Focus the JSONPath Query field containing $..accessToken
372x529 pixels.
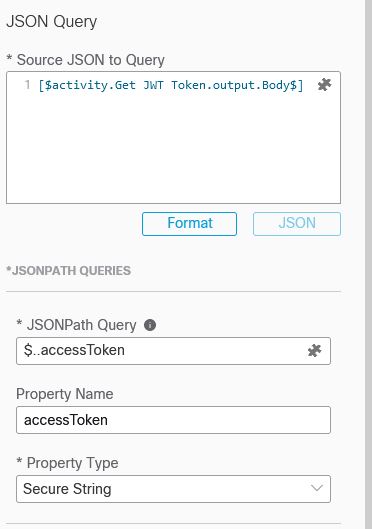tap(173, 351)
